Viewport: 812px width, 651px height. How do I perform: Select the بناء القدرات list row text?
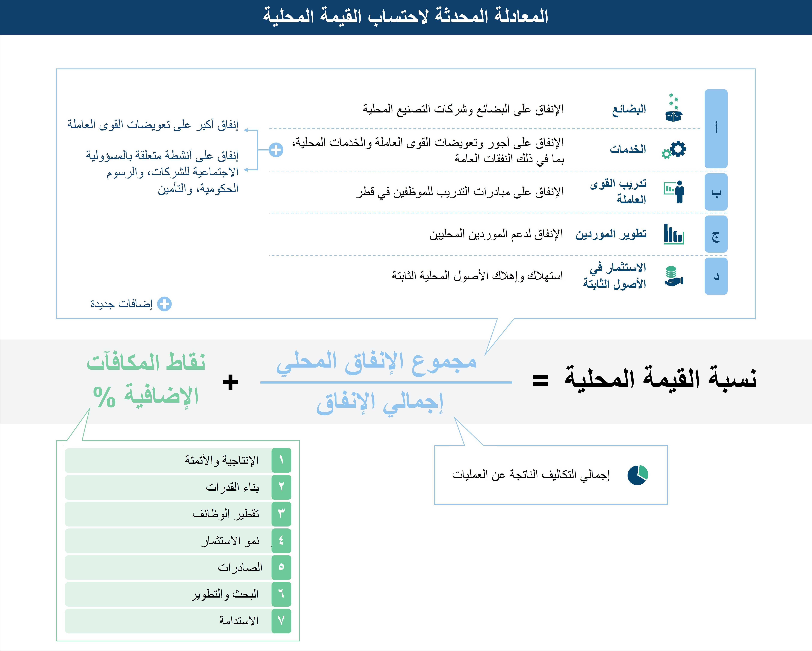232,487
